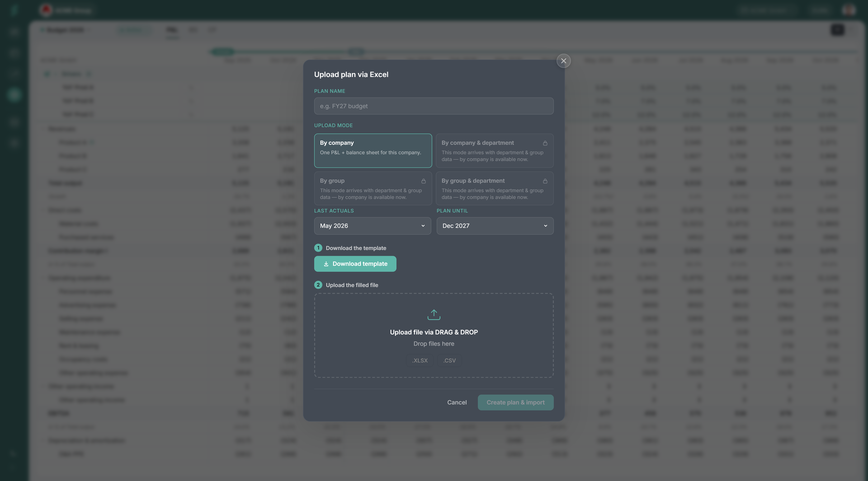Open the Last Actuals May 2026 dropdown
The width and height of the screenshot is (868, 481).
(x=373, y=226)
